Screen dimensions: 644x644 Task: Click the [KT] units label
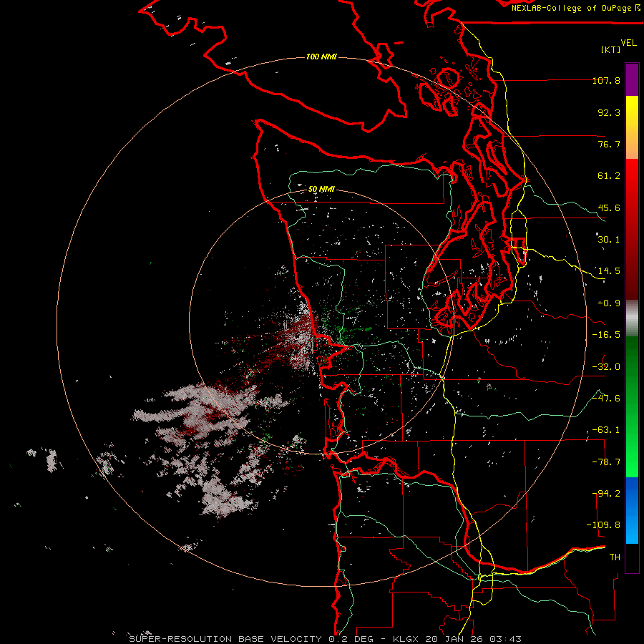coord(610,49)
